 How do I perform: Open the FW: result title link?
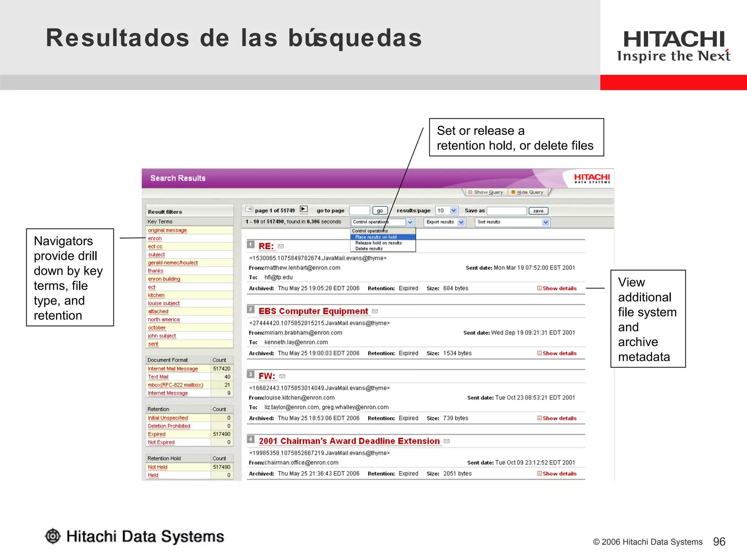tap(267, 376)
